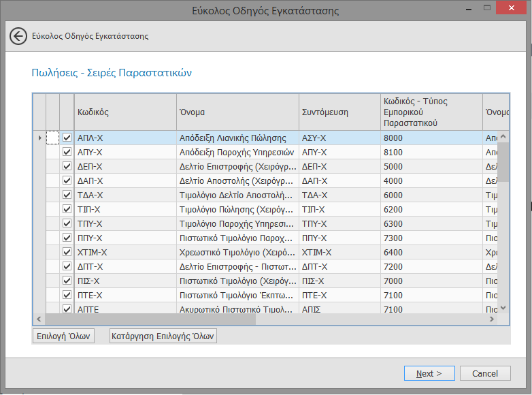Click the shortcut cell 'ΑΣΥ-Χ'
This screenshot has width=532, height=395.
tap(339, 138)
